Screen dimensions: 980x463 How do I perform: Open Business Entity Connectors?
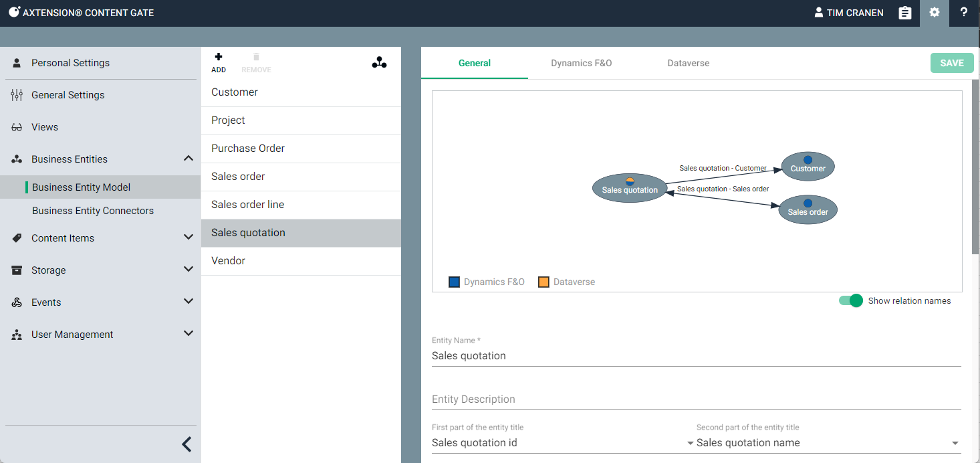93,211
